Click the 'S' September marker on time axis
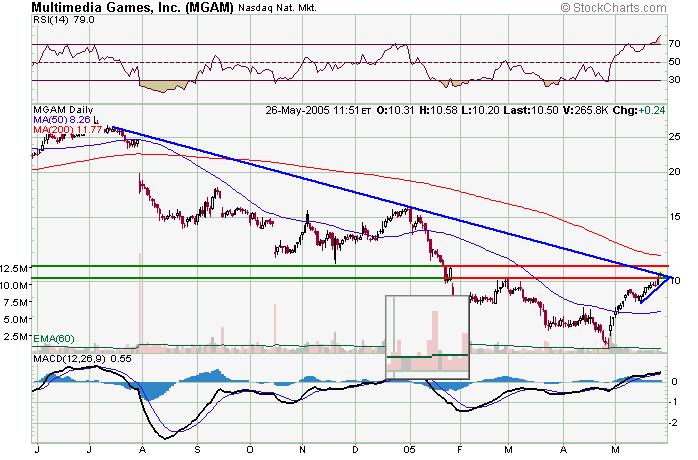The height and width of the screenshot is (460, 698). 198,450
